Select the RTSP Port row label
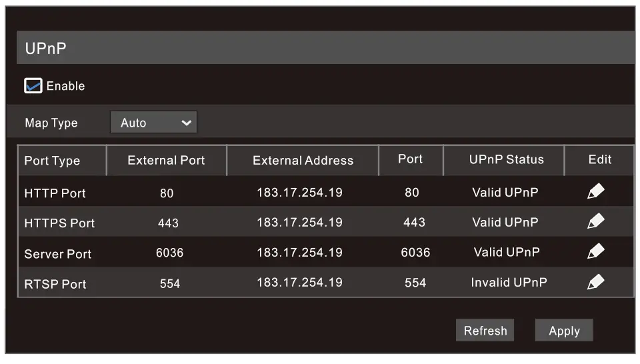This screenshot has height=364, width=640. click(55, 284)
